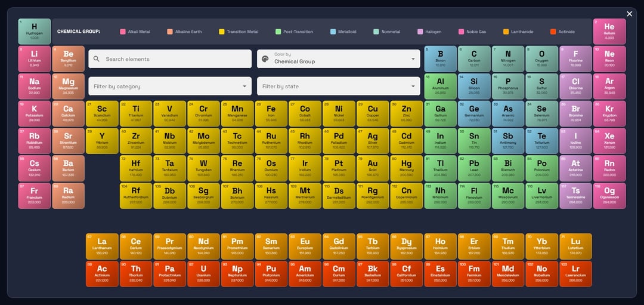This screenshot has width=644, height=305.
Task: Click the Francium element tile
Action: [35, 196]
